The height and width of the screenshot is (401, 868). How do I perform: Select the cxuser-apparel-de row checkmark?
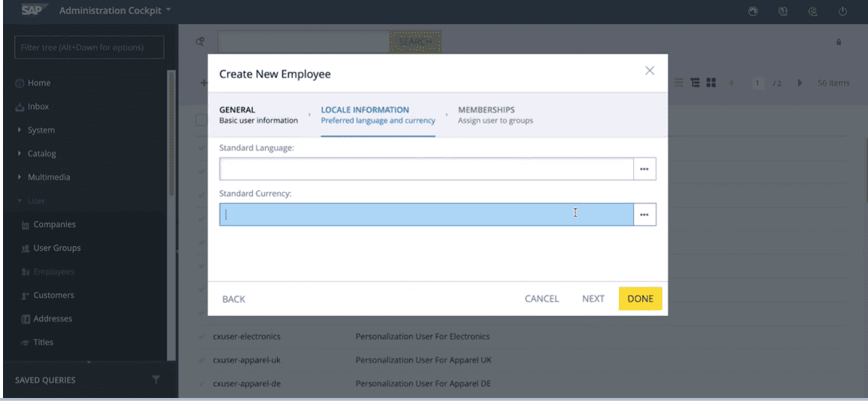(x=203, y=383)
